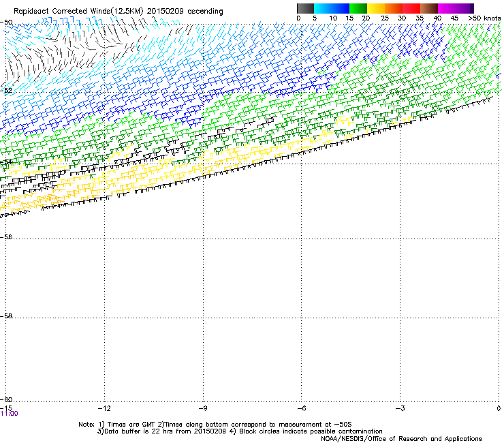
Task: Click the longitude label '-9'
Action: tap(202, 408)
